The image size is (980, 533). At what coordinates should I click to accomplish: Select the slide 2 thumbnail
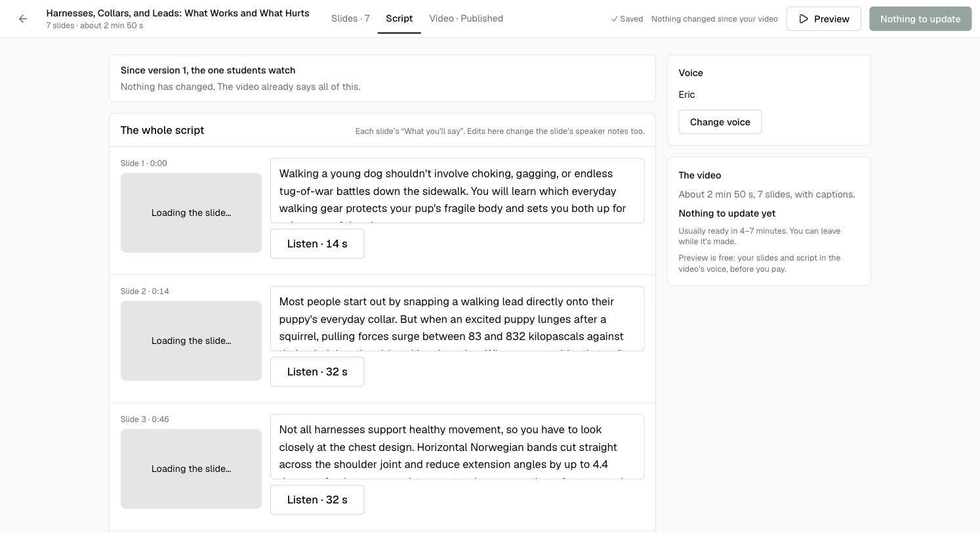tap(191, 341)
